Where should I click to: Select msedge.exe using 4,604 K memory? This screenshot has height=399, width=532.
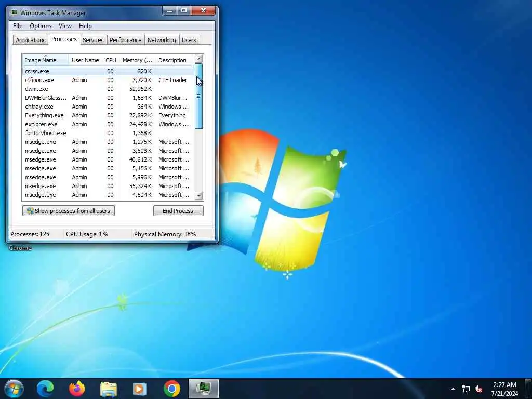tap(108, 195)
